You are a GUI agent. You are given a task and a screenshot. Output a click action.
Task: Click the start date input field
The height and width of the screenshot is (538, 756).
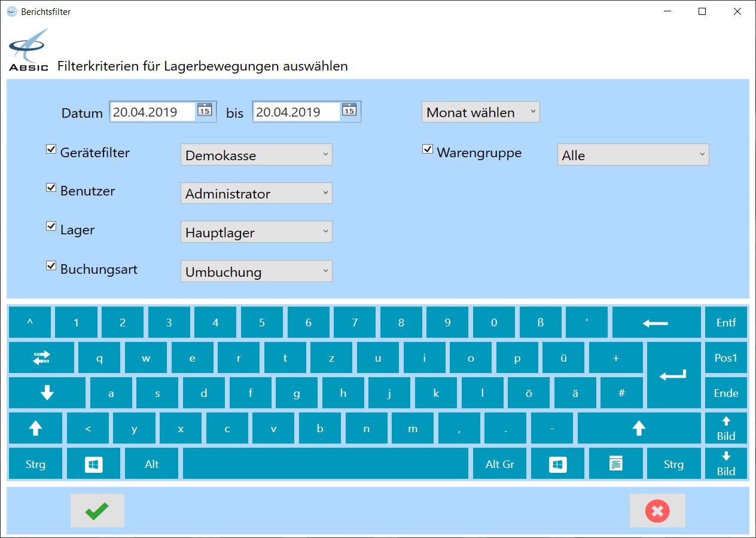pyautogui.click(x=153, y=112)
